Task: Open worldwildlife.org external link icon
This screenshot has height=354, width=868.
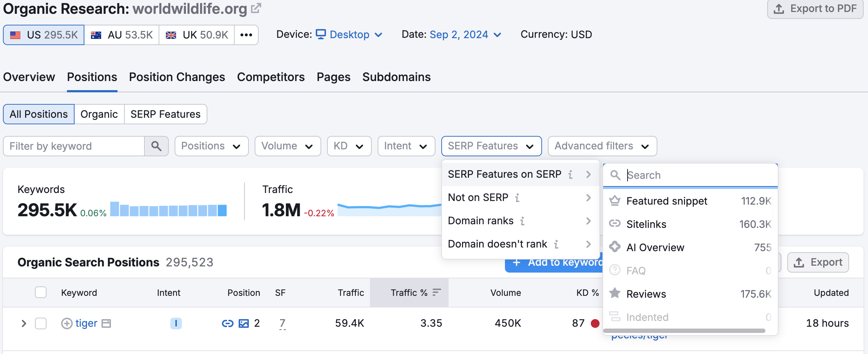Action: tap(256, 8)
